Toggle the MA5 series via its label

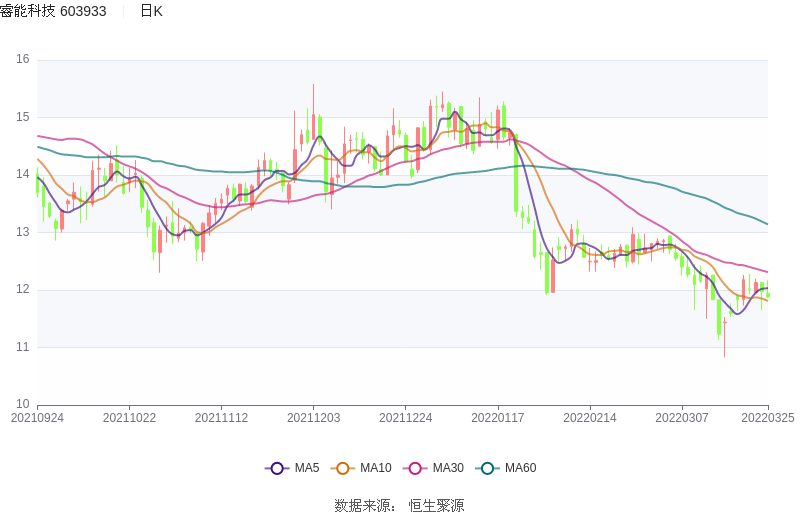tap(307, 468)
